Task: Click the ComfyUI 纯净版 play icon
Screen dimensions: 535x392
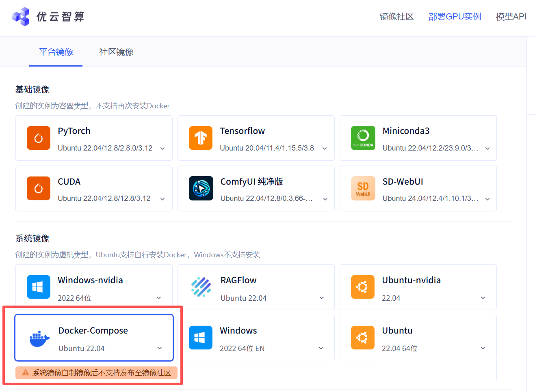Action: [x=200, y=188]
